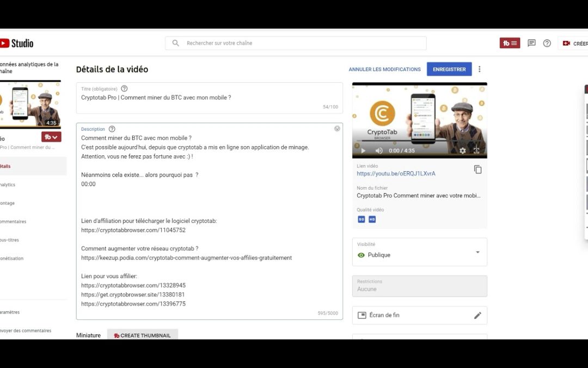Viewport: 588px width, 368px height.
Task: Click the red feedback icon in the top bar
Action: pos(510,42)
